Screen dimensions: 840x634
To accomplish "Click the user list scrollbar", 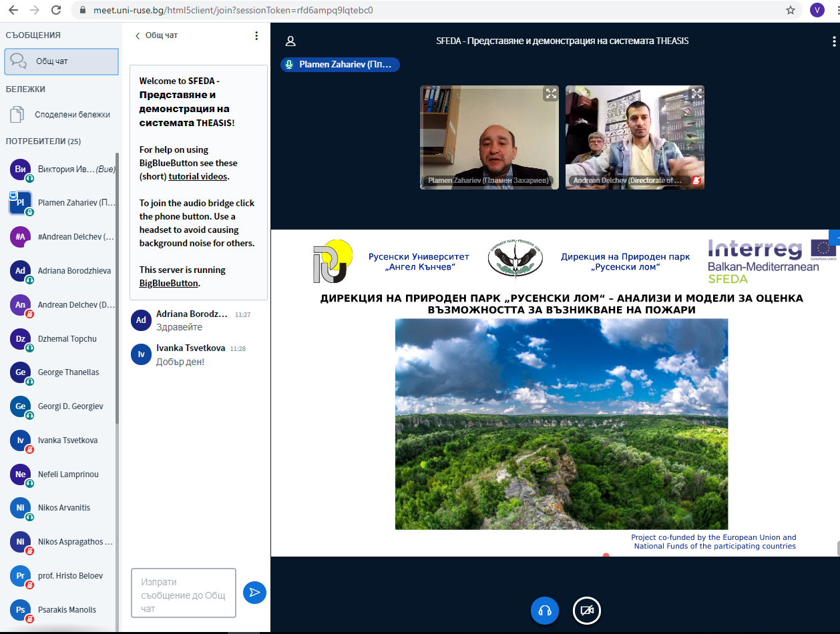I will tap(118, 287).
